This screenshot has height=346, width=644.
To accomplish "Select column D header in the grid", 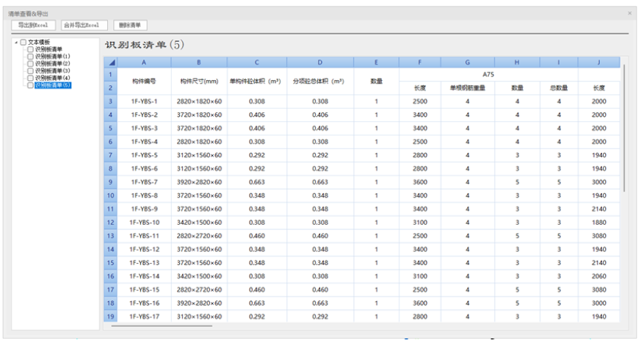I will [x=319, y=63].
